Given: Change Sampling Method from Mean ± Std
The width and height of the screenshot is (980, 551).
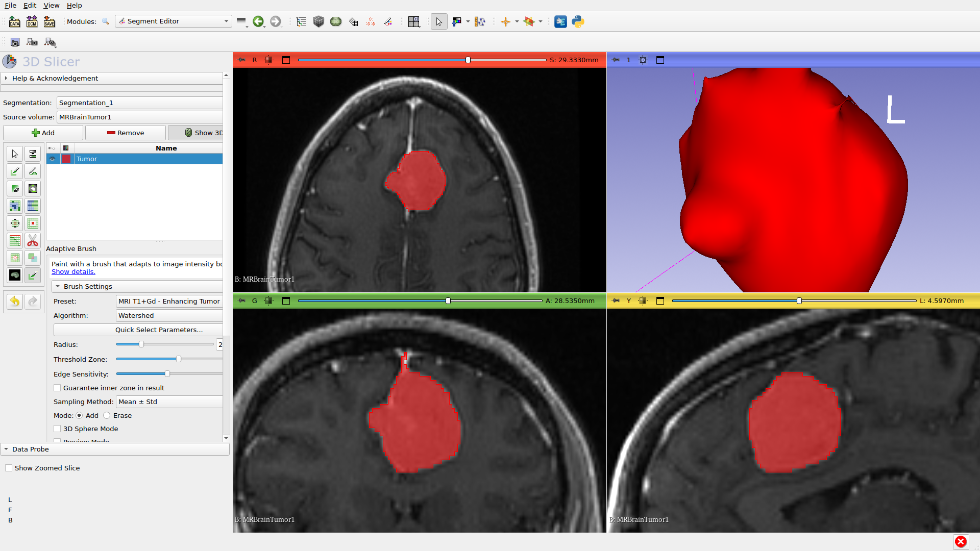Looking at the screenshot, I should click(x=169, y=402).
